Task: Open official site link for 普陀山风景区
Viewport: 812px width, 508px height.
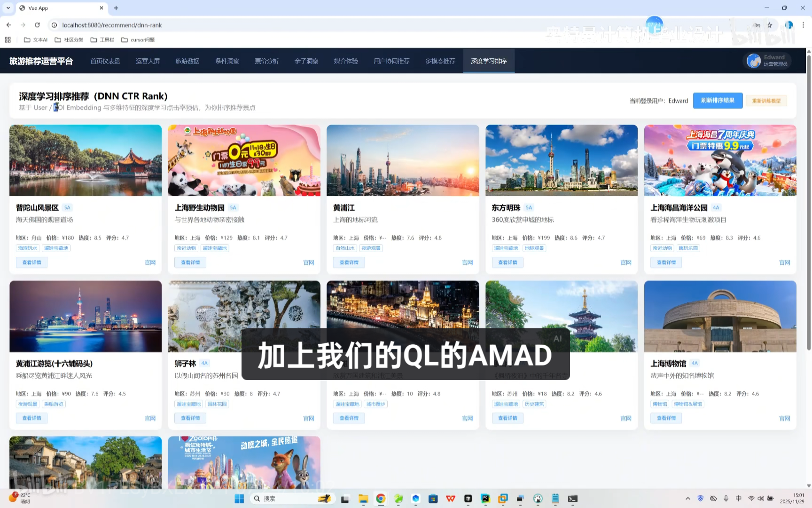Action: coord(150,262)
